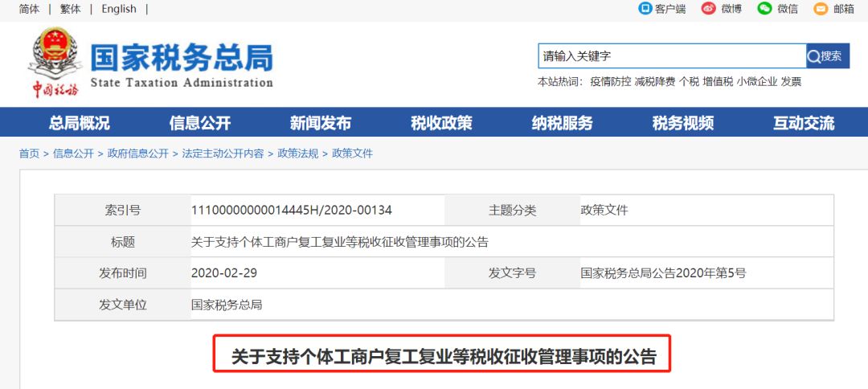The height and width of the screenshot is (389, 868).
Task: Click the publish date 2020-02-29
Action: (x=223, y=273)
